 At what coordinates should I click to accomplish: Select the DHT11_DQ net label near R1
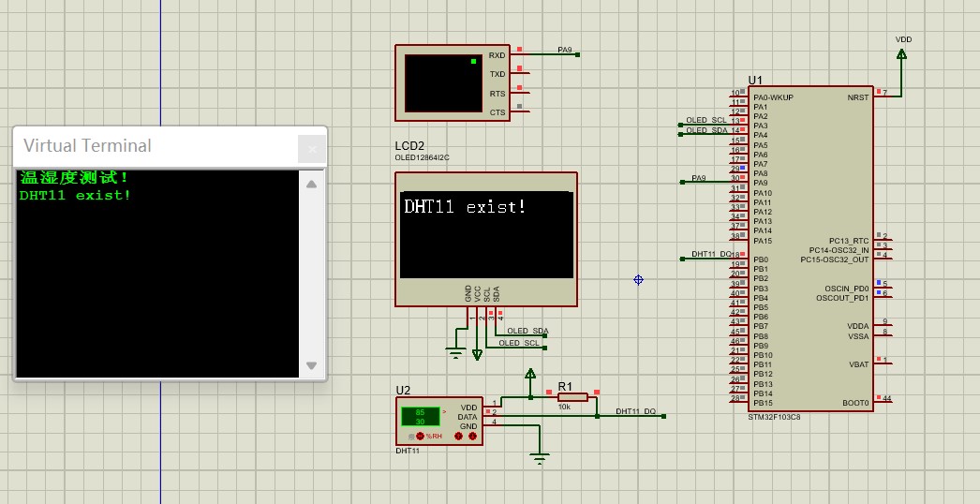click(x=635, y=412)
